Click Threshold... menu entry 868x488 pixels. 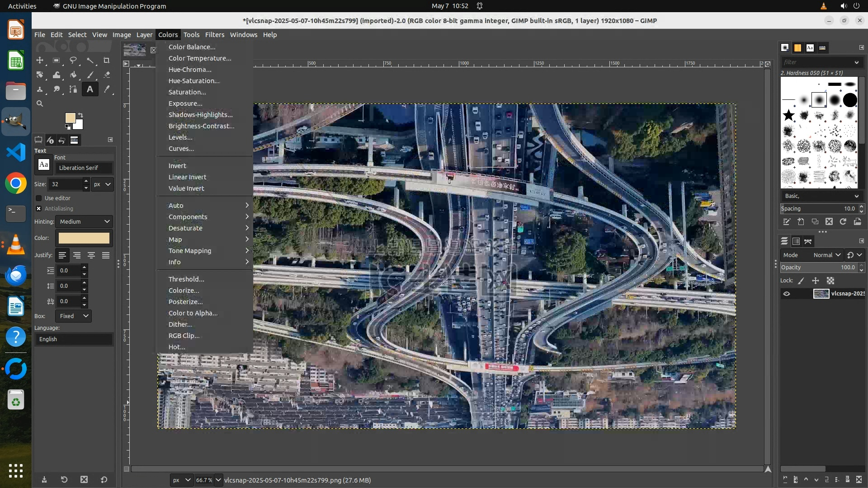click(186, 279)
